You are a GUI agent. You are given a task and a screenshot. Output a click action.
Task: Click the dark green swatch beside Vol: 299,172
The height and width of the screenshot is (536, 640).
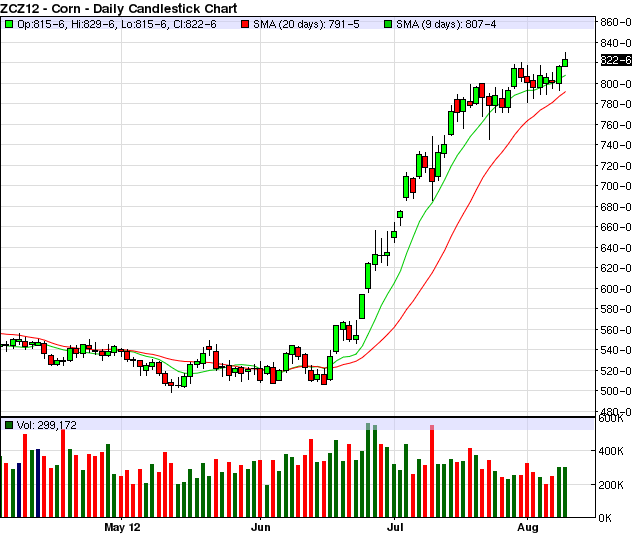pyautogui.click(x=9, y=425)
